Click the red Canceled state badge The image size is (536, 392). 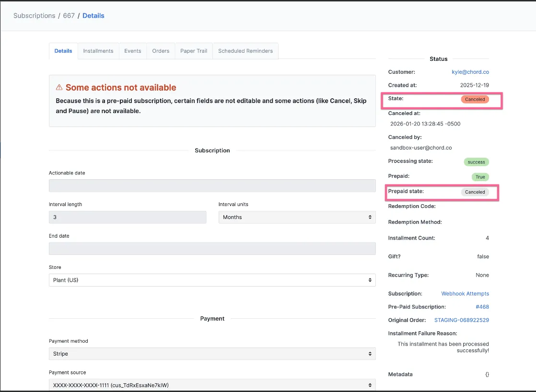[x=475, y=100]
